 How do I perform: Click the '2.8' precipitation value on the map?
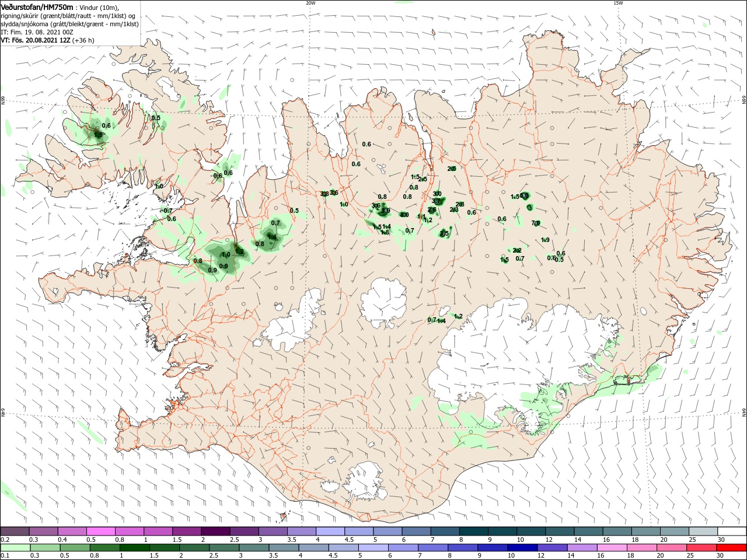[x=460, y=204]
